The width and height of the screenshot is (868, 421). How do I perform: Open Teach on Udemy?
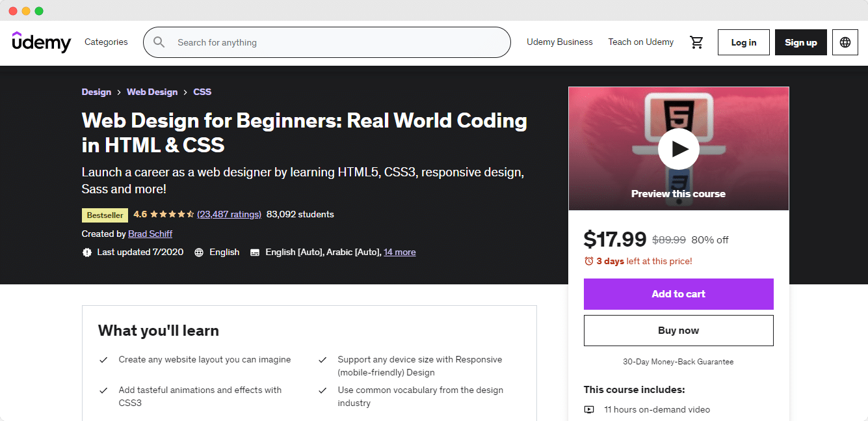pos(641,42)
